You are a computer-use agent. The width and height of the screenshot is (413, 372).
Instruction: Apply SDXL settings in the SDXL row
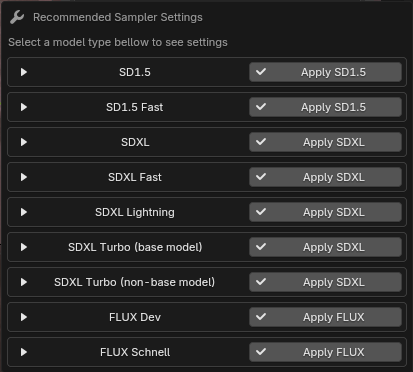(x=325, y=142)
